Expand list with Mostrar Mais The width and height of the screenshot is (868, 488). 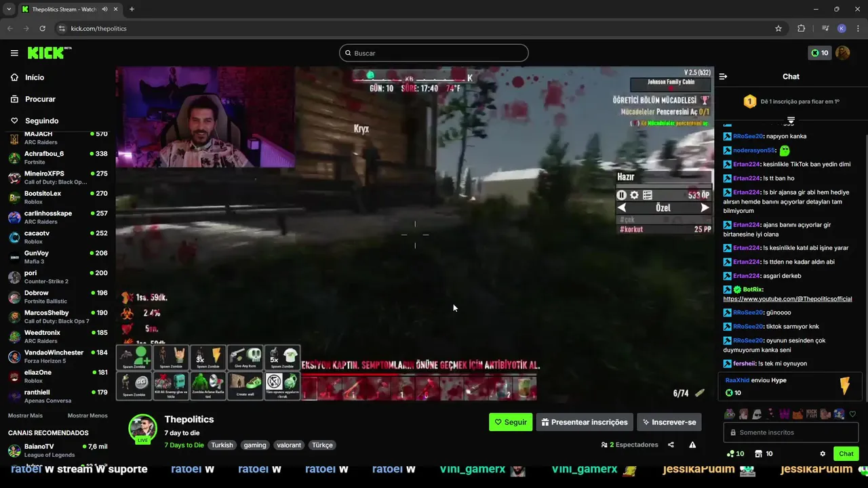[25, 415]
